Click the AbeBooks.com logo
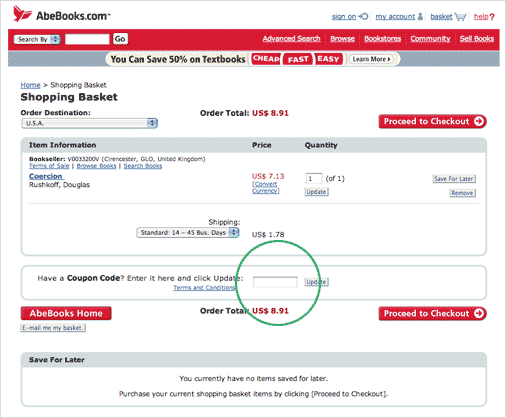Viewport: 506px width, 418px height. tap(62, 15)
